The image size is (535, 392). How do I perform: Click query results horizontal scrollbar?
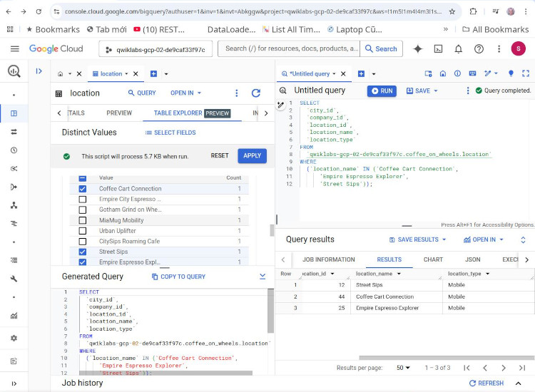[x=447, y=358]
